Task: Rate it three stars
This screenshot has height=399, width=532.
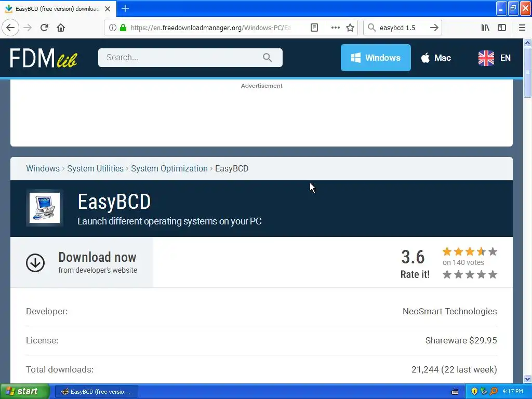Action: (x=470, y=274)
